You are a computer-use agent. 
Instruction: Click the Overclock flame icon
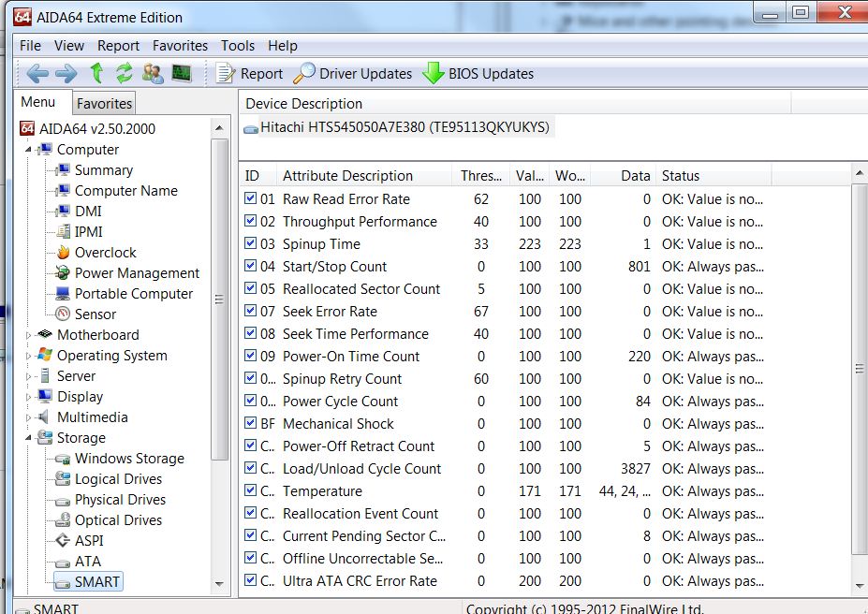pyautogui.click(x=64, y=252)
